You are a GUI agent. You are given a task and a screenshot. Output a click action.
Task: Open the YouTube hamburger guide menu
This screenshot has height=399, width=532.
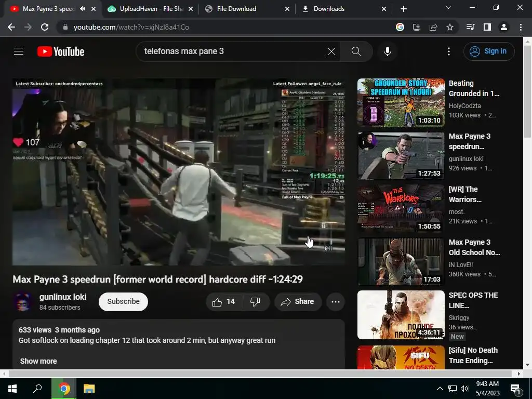[19, 51]
